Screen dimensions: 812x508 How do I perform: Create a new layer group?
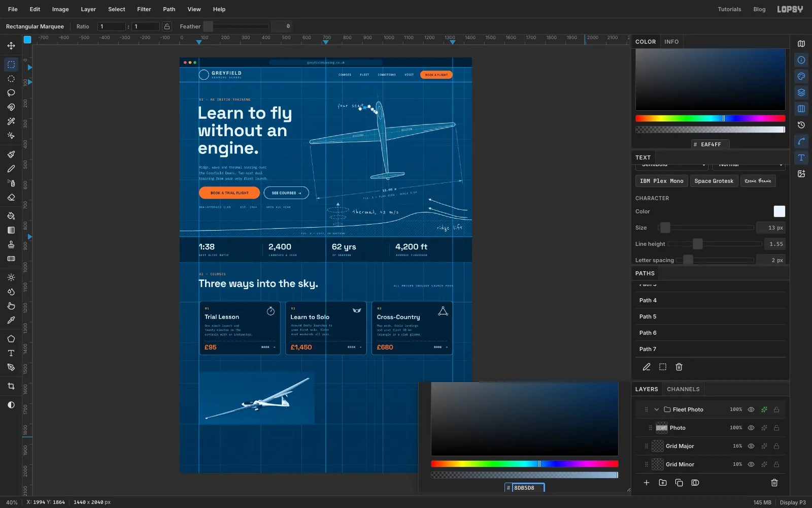tap(663, 483)
